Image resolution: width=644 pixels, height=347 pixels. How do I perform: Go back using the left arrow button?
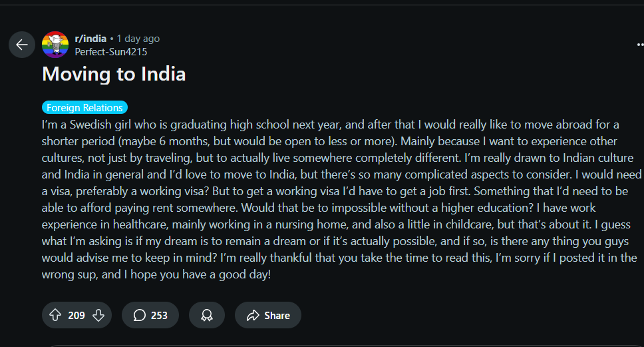tap(22, 45)
